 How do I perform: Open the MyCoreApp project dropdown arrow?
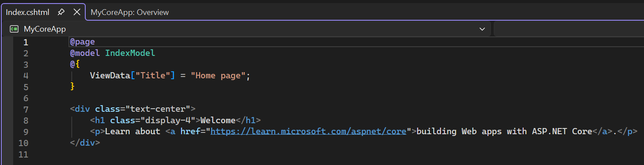point(482,29)
